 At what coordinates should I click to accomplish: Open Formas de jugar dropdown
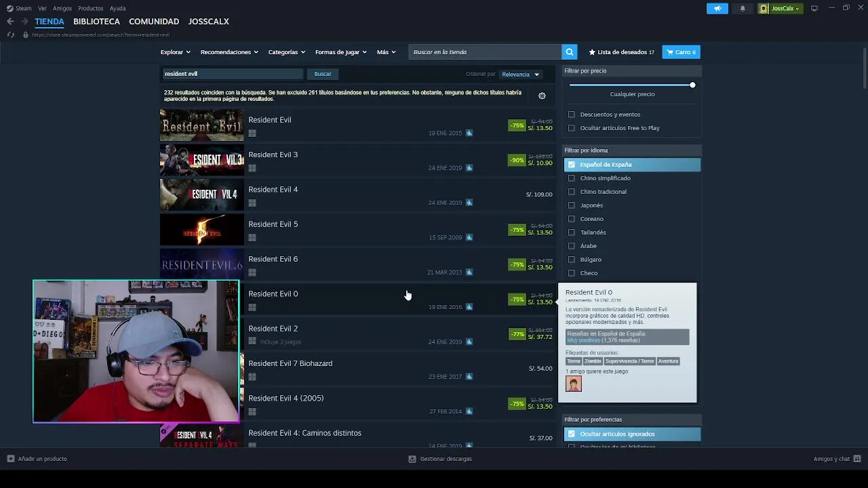340,52
